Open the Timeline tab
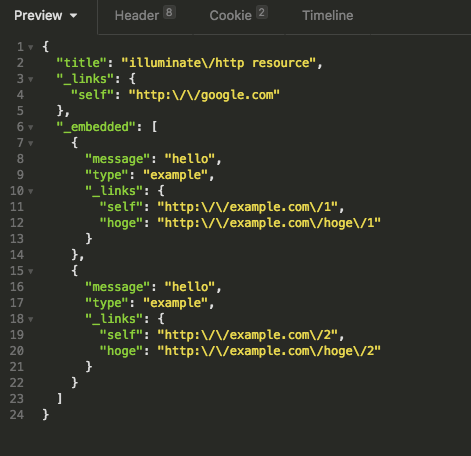Viewport: 471px width, 456px height. point(328,15)
